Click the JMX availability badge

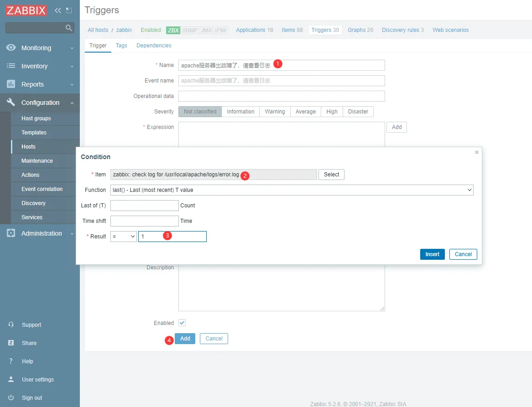click(x=206, y=30)
